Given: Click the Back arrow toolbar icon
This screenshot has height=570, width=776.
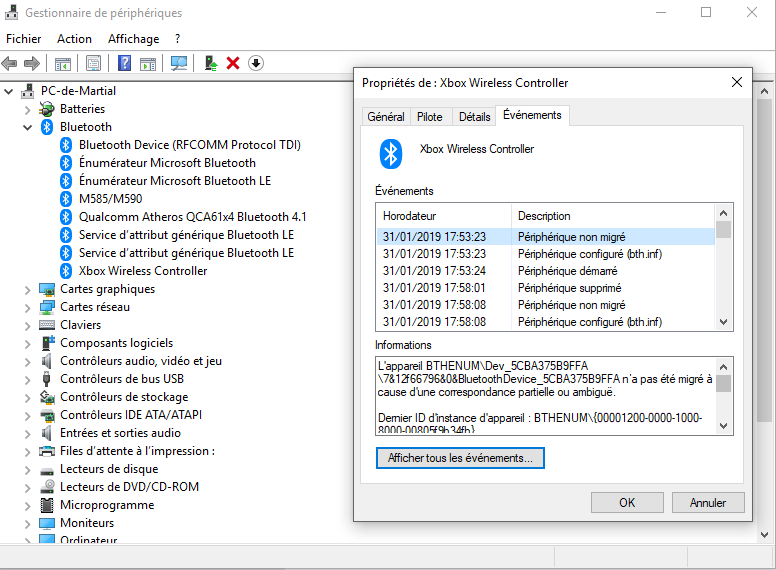Looking at the screenshot, I should click(x=9, y=63).
